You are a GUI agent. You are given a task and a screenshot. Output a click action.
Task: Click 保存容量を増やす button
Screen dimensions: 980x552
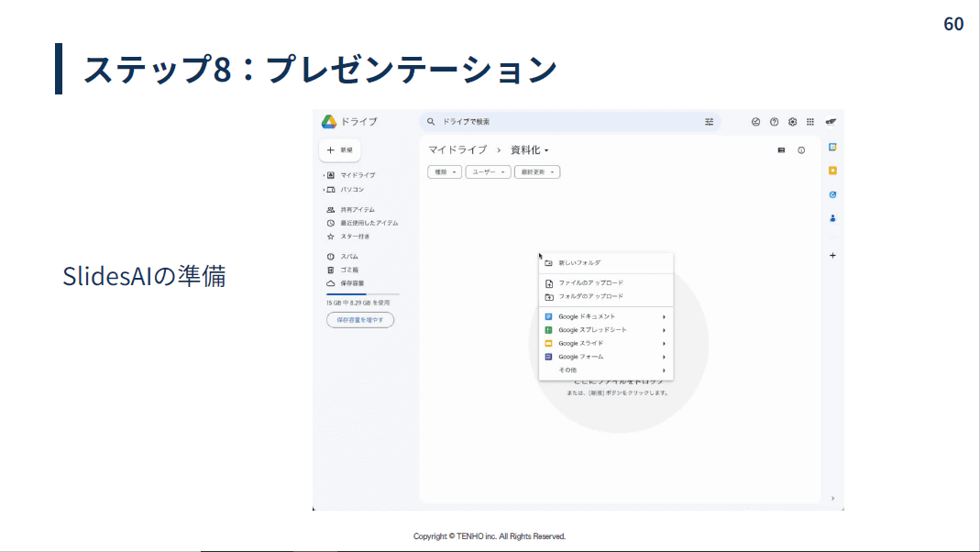tap(360, 320)
